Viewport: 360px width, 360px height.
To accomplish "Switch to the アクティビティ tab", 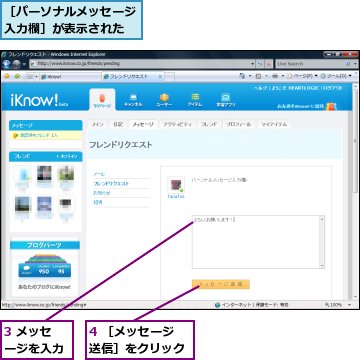I will pyautogui.click(x=177, y=124).
